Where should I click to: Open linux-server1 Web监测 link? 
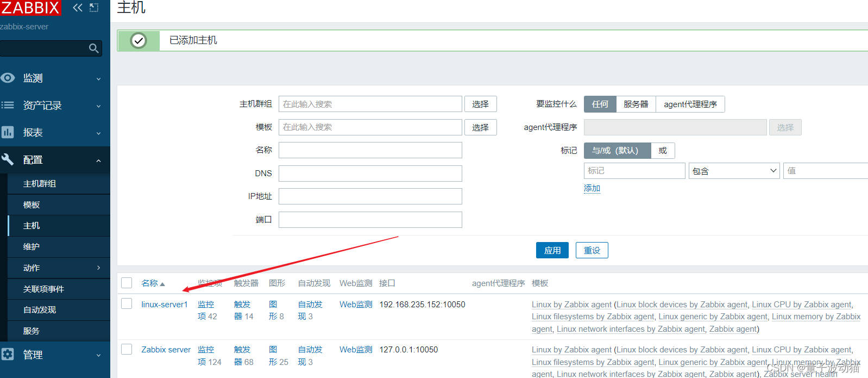pyautogui.click(x=356, y=305)
